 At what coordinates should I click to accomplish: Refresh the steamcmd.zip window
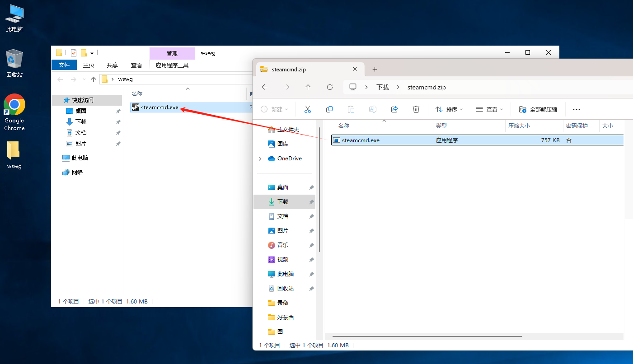[x=330, y=87]
